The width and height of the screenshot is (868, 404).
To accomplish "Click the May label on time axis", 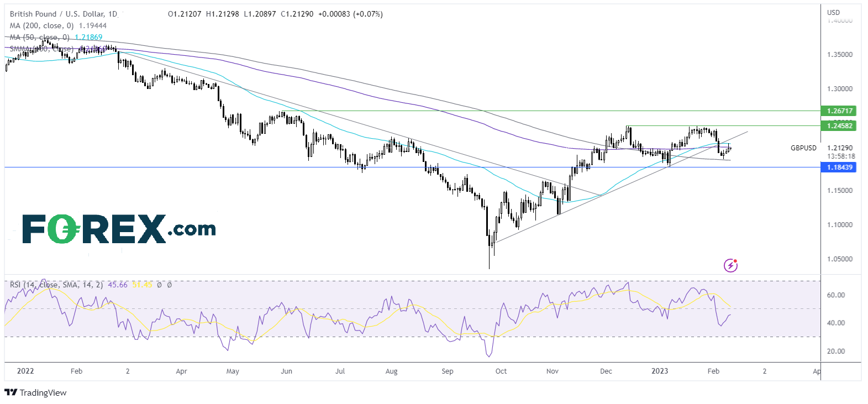I will 233,371.
